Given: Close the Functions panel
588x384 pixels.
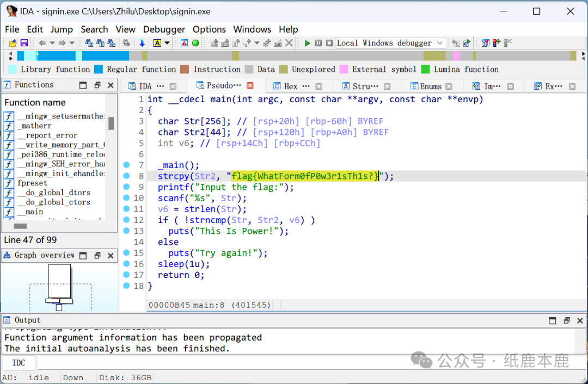Looking at the screenshot, I should tap(111, 85).
